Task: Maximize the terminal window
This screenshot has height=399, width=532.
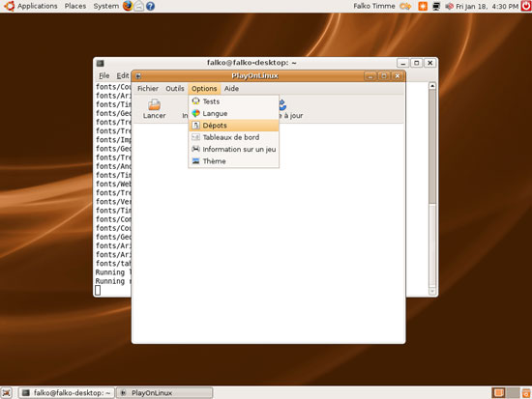Action: click(417, 63)
